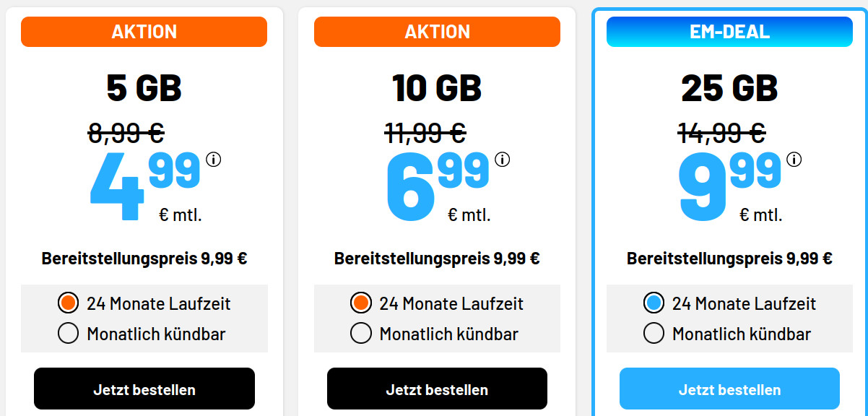The width and height of the screenshot is (868, 416).
Task: Click the orange AKTION banner on 5 GB card
Action: (144, 31)
